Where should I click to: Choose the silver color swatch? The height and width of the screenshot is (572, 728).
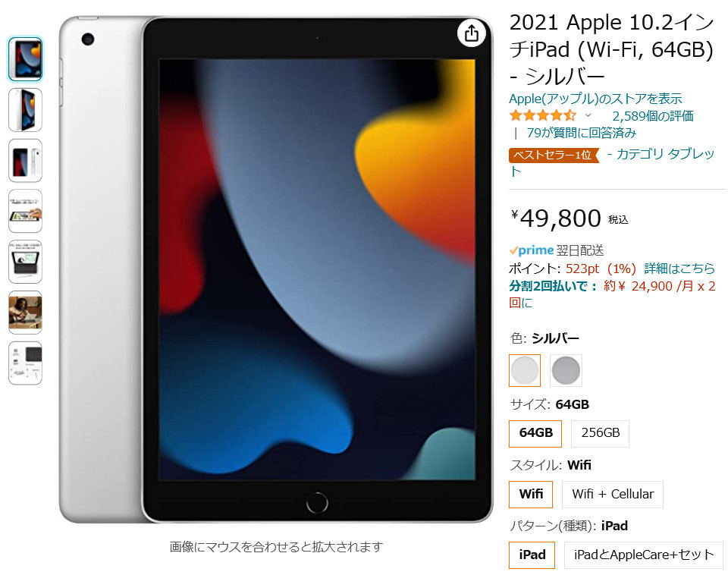(x=525, y=370)
